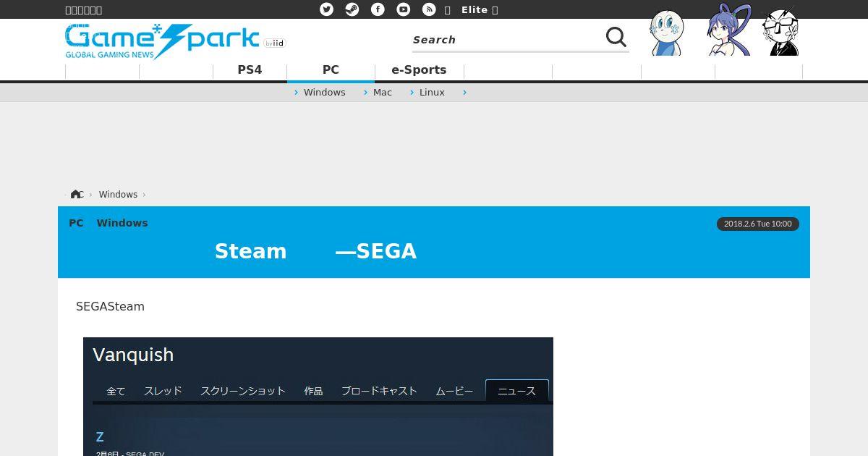Select the スクリーンショット tab in Vanquish image

point(243,391)
